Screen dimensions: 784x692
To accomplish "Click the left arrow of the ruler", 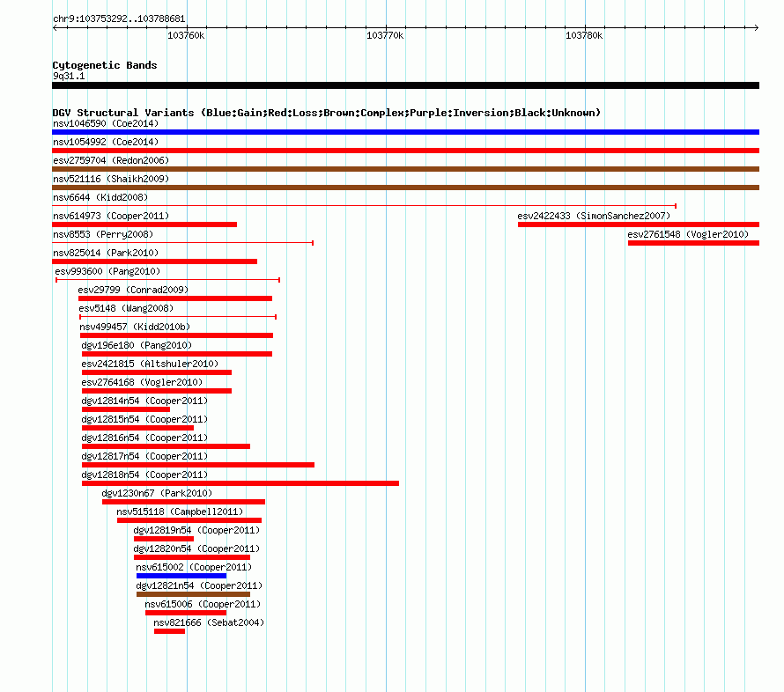I will coord(55,27).
